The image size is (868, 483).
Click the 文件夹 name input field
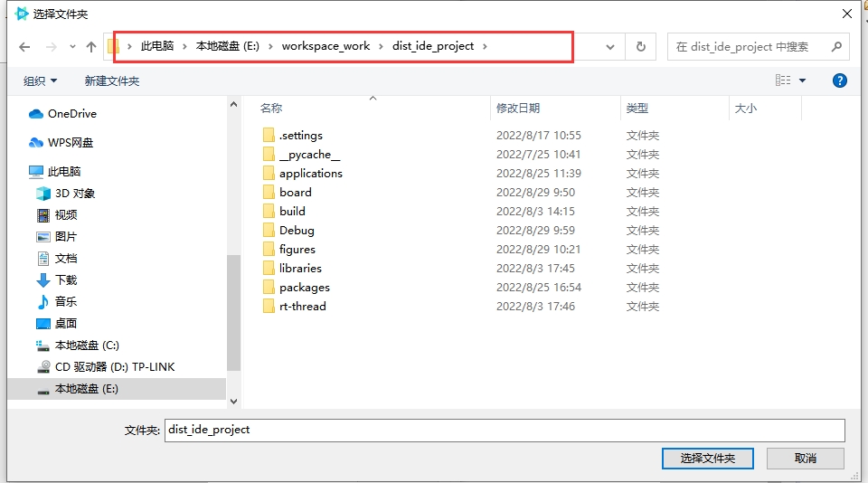(504, 430)
